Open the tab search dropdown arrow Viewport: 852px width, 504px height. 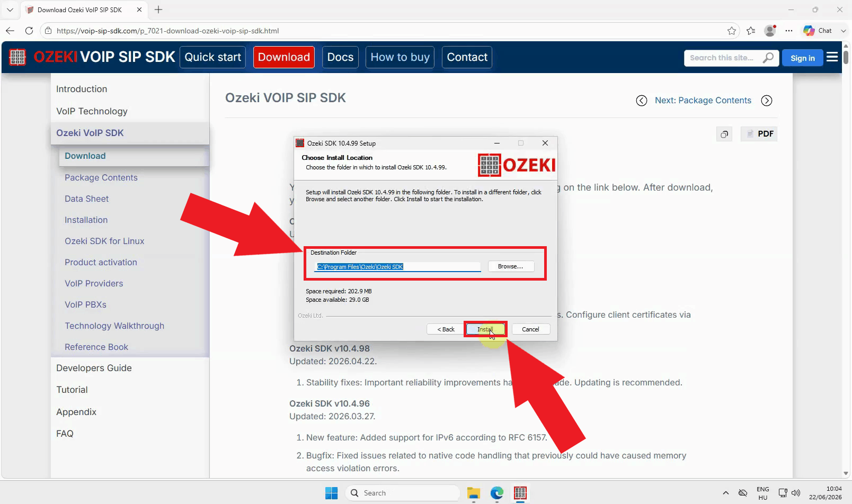coord(10,10)
